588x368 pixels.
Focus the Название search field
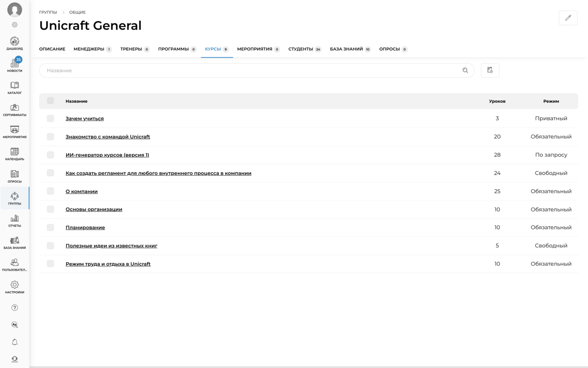[256, 71]
